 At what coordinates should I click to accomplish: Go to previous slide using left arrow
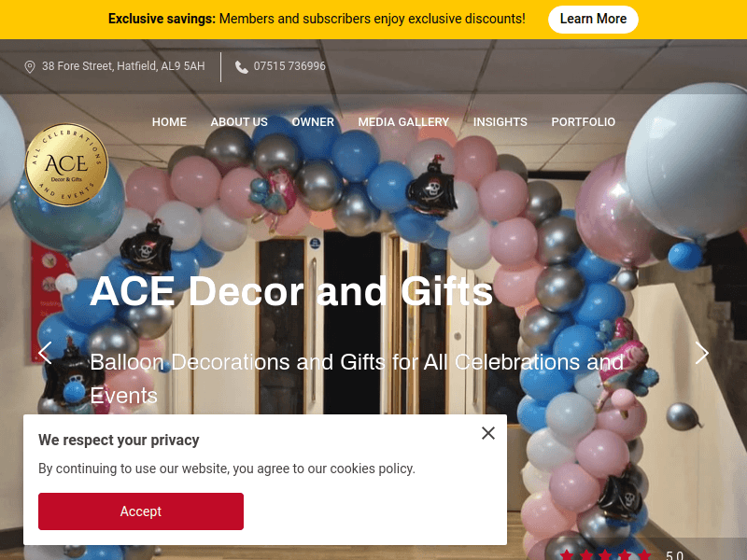[45, 353]
